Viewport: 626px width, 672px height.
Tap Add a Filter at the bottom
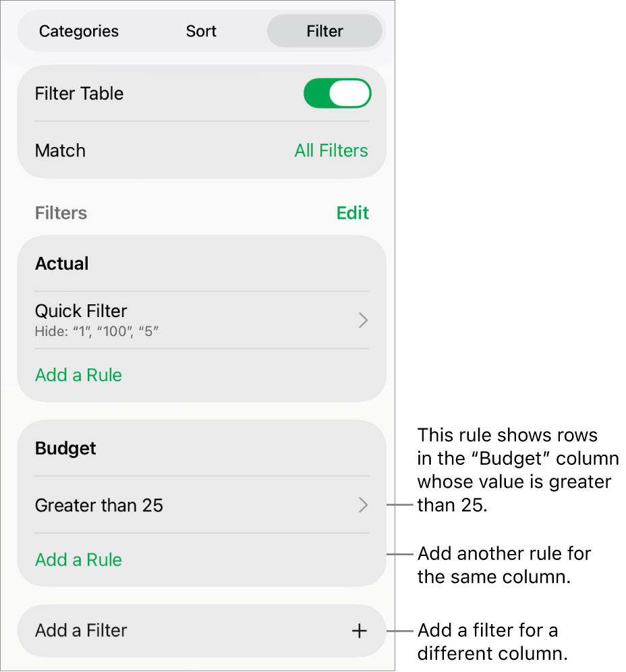81,631
